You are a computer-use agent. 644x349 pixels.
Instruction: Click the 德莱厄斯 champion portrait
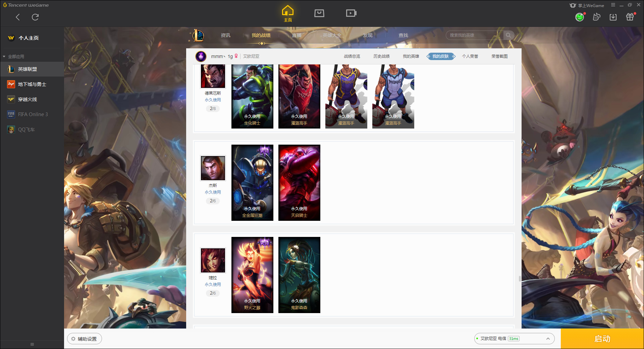213,76
